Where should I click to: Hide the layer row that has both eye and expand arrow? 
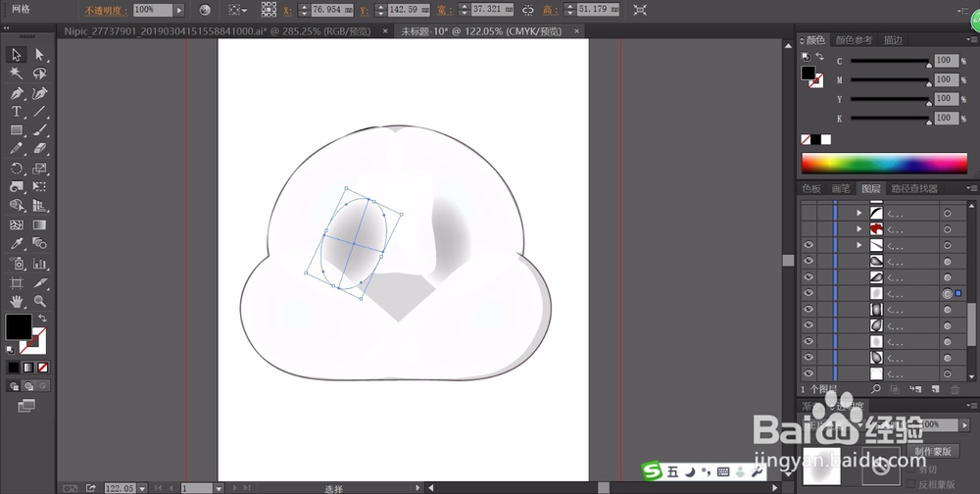point(808,245)
